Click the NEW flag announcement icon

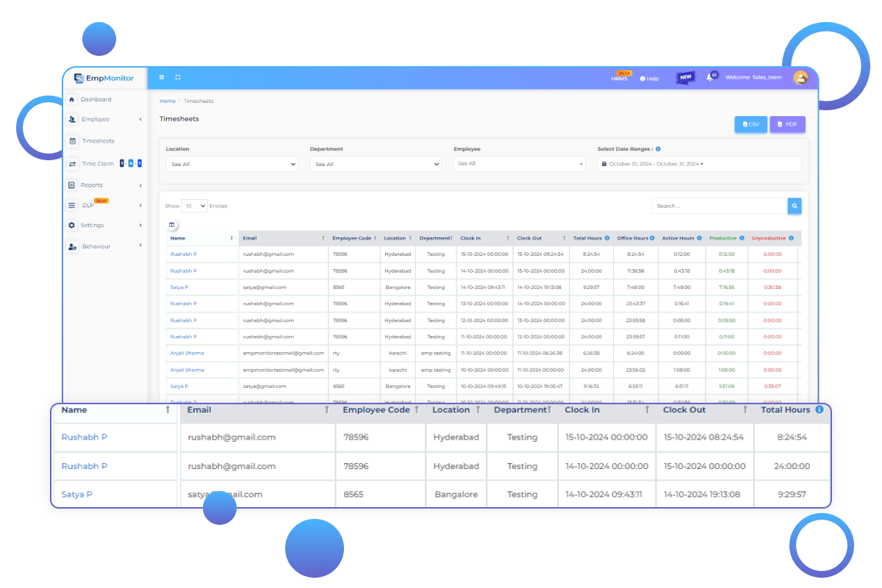pos(685,77)
